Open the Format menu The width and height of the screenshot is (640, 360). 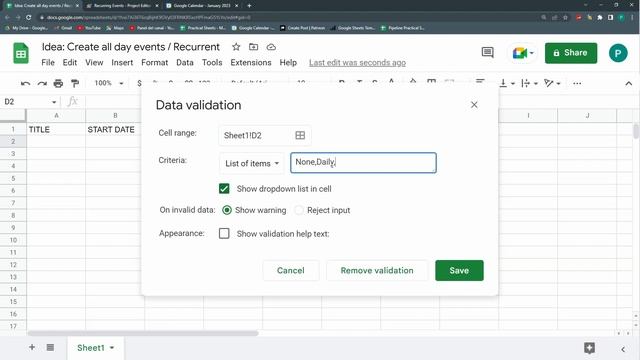[x=154, y=62]
